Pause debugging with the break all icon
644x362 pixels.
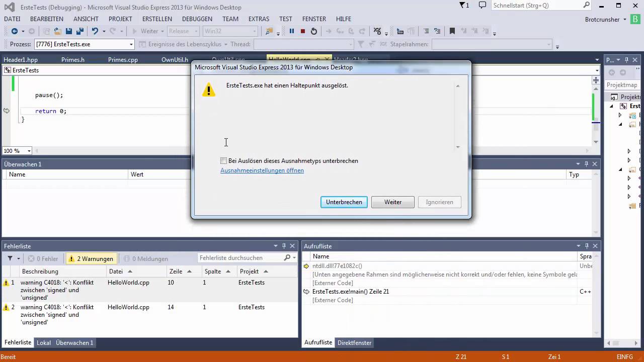click(291, 31)
